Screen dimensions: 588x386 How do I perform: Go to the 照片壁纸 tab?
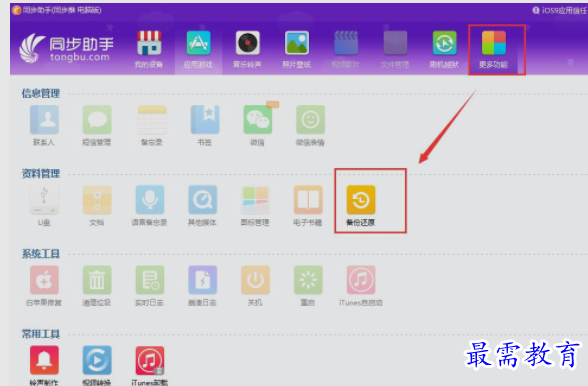297,50
